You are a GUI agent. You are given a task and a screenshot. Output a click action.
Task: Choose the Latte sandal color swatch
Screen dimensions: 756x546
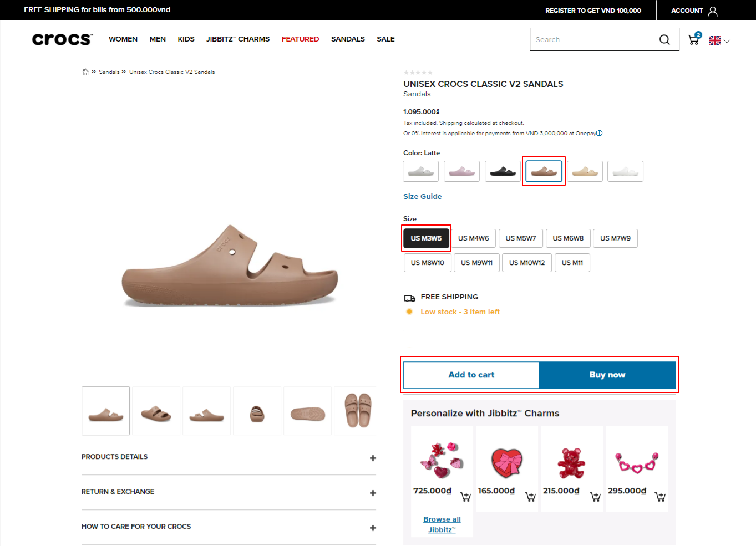point(544,171)
